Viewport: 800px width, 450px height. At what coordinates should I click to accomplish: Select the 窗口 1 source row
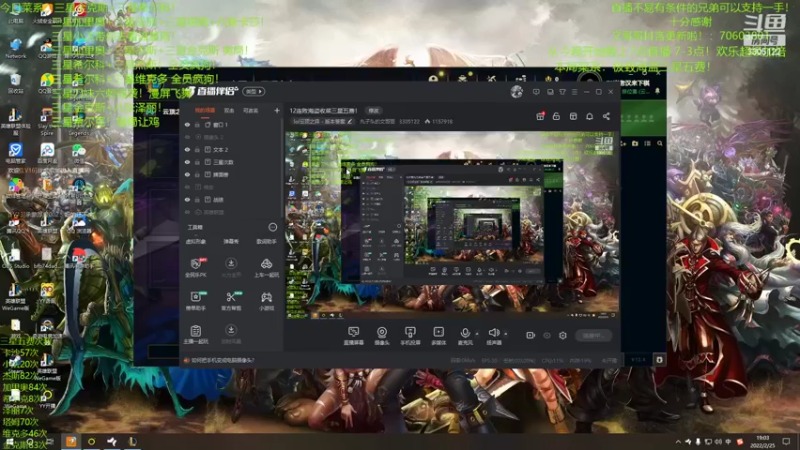coord(232,124)
